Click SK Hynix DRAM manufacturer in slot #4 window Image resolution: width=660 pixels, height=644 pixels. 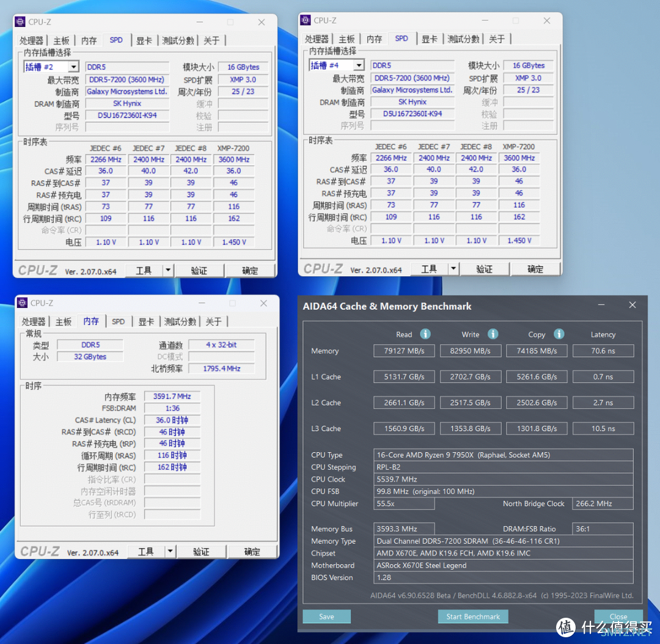(413, 102)
